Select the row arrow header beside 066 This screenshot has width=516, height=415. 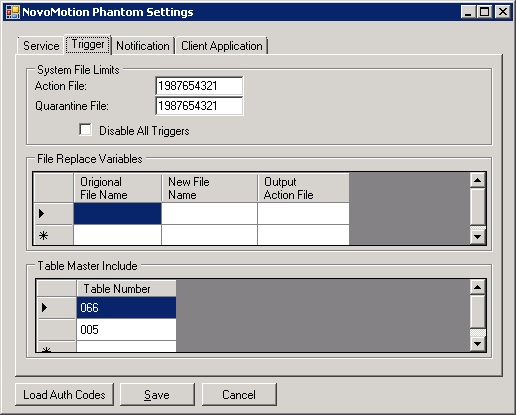(57, 308)
